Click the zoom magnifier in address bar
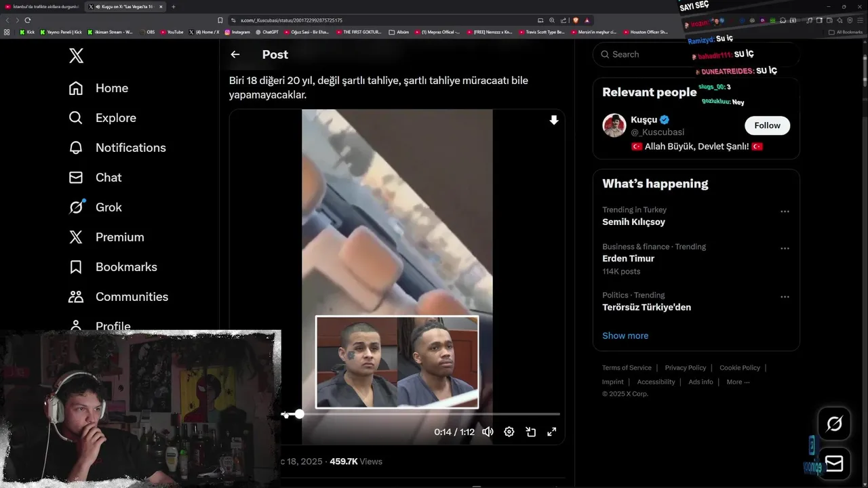Viewport: 868px width, 488px height. pos(551,20)
